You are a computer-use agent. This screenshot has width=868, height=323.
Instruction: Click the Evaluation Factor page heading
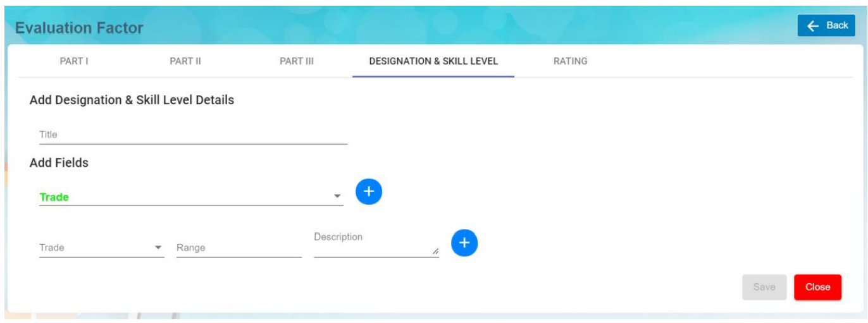(79, 28)
